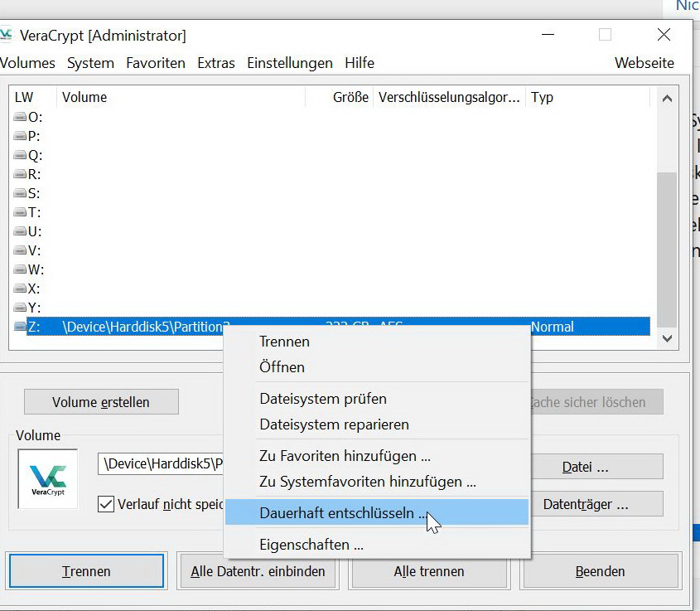
Task: Click the Volume column header
Action: 181,97
